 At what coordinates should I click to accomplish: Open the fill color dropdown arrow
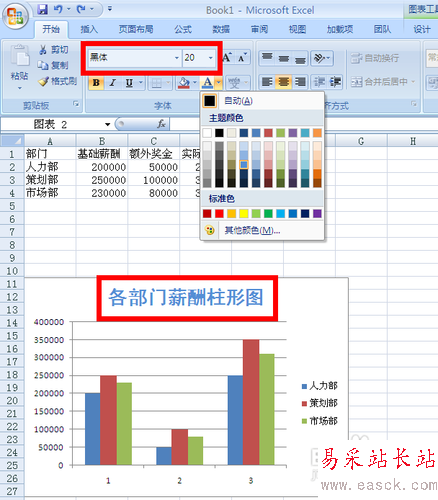195,82
